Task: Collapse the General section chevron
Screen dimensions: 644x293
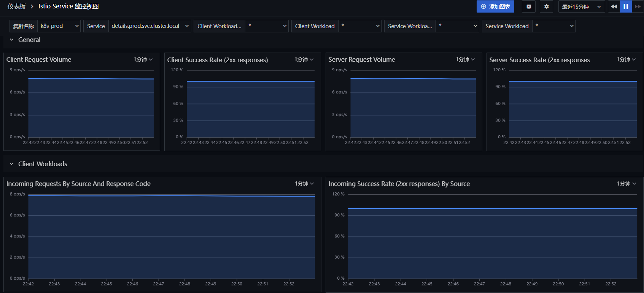Action: pos(11,40)
